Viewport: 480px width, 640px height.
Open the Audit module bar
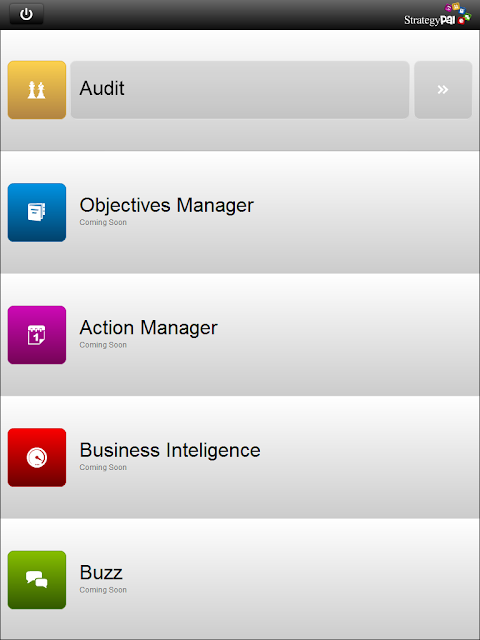240,90
